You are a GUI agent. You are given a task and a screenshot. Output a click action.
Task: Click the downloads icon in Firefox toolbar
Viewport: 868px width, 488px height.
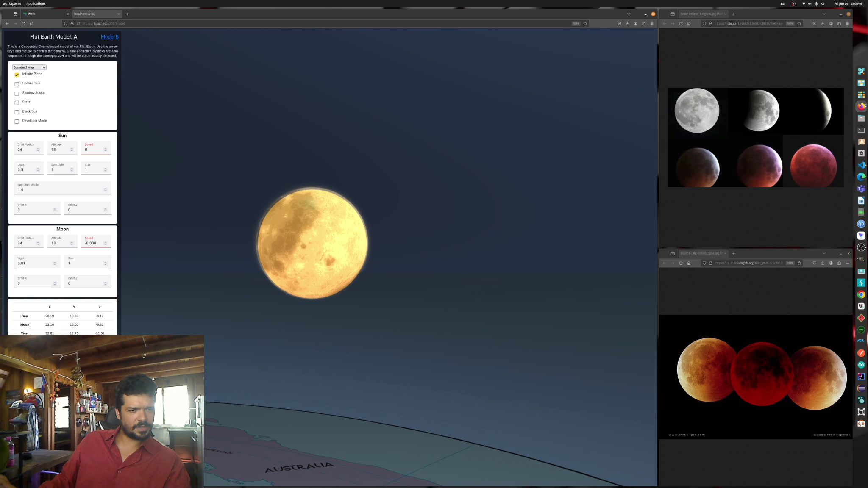pos(627,23)
